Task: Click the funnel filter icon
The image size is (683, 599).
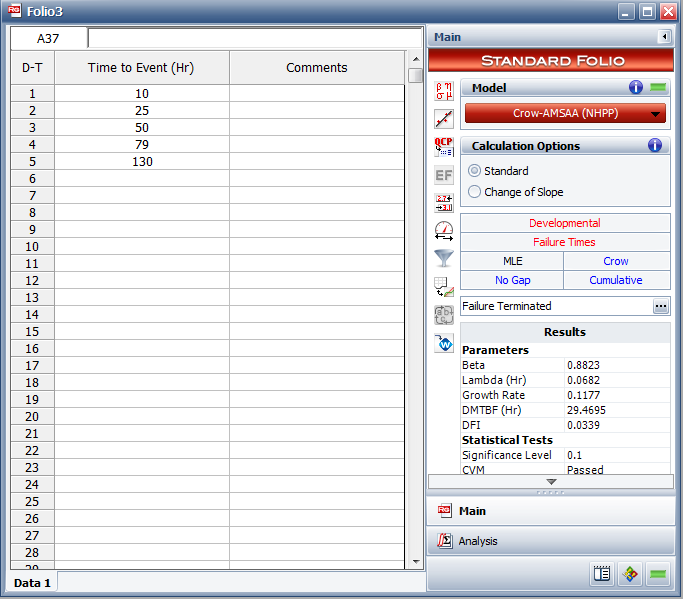Action: (x=444, y=259)
